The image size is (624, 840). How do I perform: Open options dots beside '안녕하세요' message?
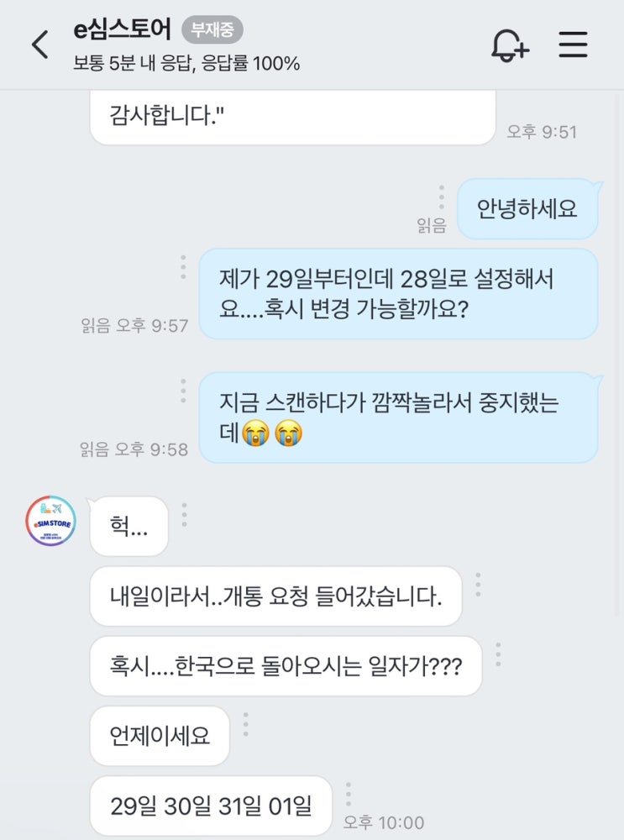pyautogui.click(x=441, y=197)
